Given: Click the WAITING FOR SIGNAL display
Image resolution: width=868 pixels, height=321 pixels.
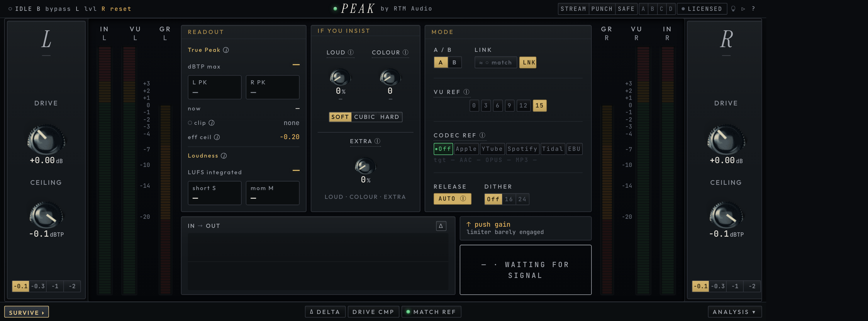Looking at the screenshot, I should [525, 269].
